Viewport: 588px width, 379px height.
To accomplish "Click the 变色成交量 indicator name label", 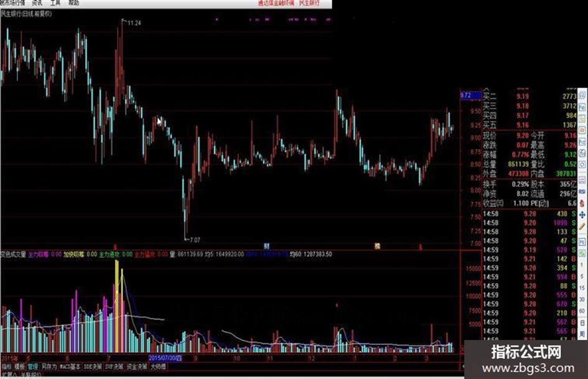I will (13, 255).
